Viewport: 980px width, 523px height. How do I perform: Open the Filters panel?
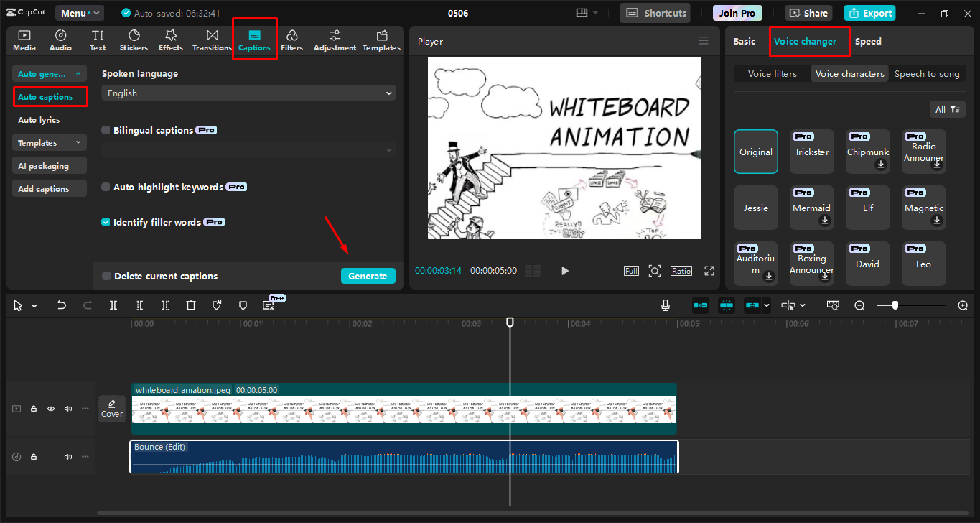pyautogui.click(x=291, y=40)
